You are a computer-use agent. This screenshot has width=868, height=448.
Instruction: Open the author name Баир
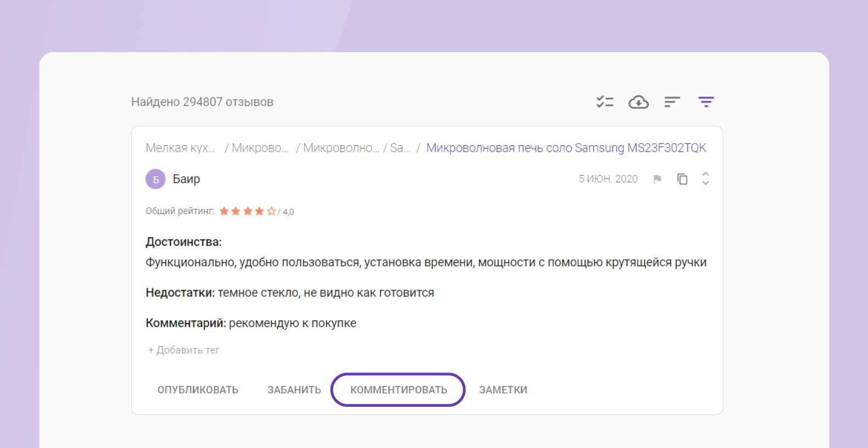point(186,179)
